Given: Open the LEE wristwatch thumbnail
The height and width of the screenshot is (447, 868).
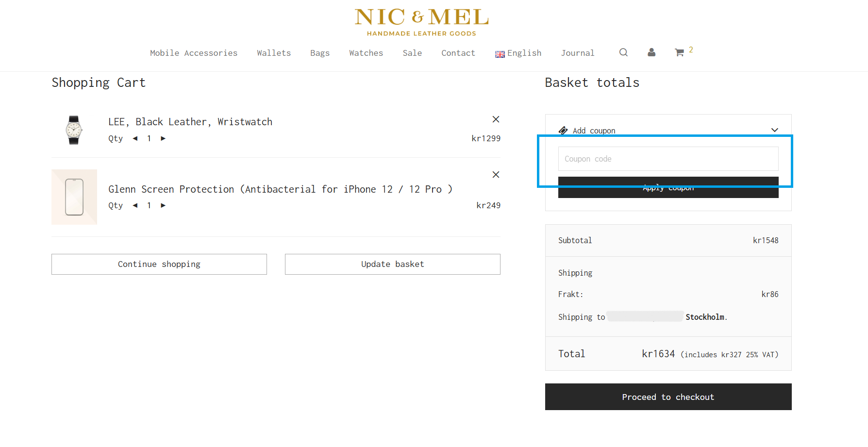Looking at the screenshot, I should point(74,130).
